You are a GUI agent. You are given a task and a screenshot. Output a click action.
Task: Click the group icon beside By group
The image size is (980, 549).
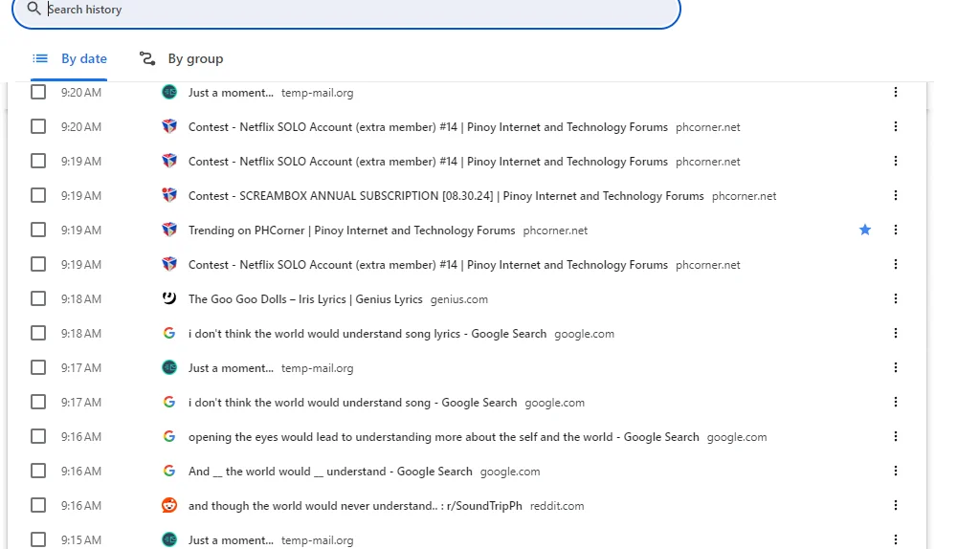[146, 58]
